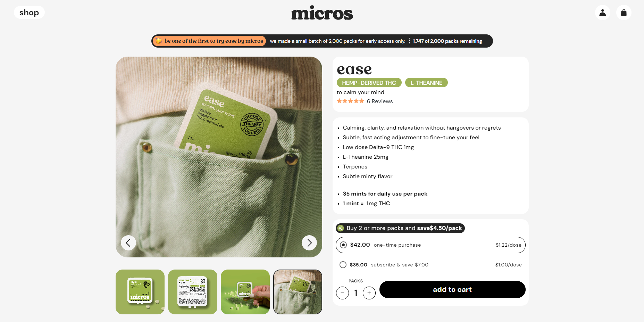Open the 6 Reviews link
This screenshot has width=644, height=322.
(x=380, y=101)
